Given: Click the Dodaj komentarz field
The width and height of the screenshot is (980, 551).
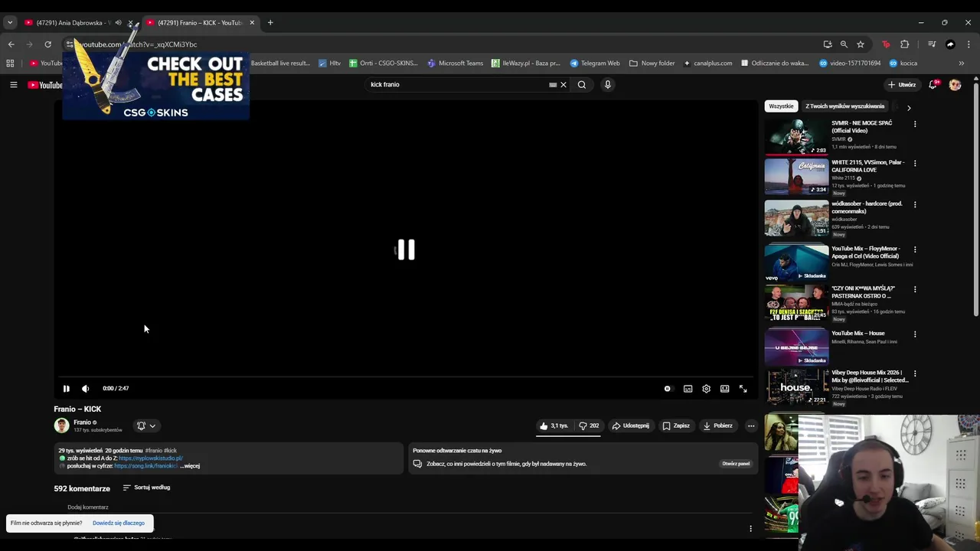Looking at the screenshot, I should [88, 507].
